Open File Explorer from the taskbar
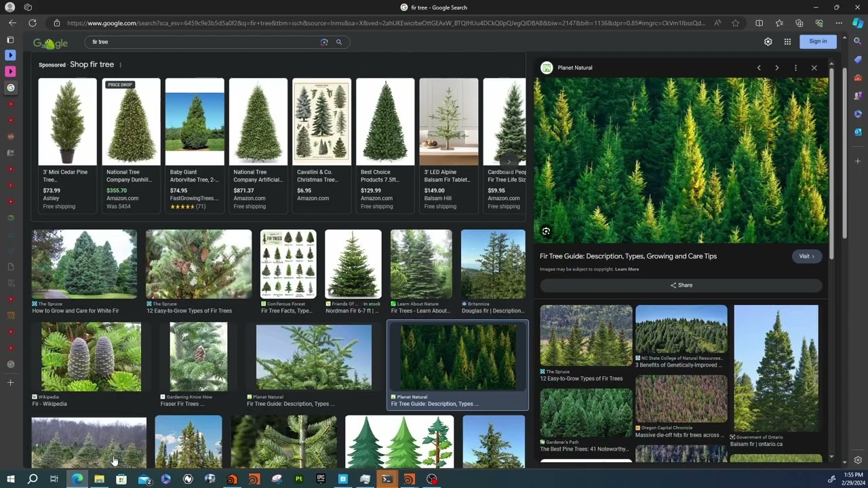868x488 pixels. [99, 480]
